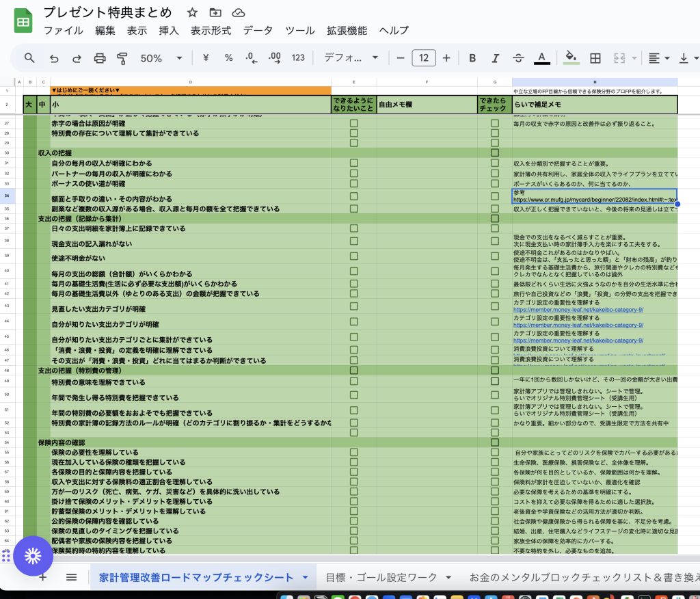Star the document プレゼント特典まとめ
This screenshot has height=599, width=700.
(193, 13)
